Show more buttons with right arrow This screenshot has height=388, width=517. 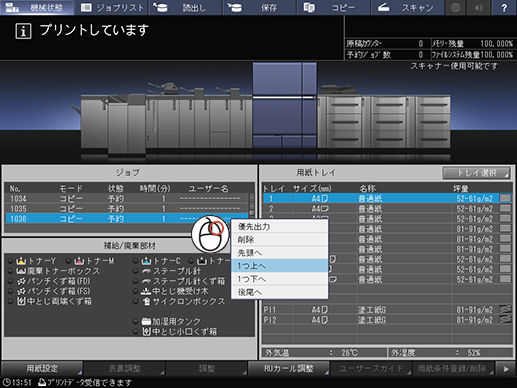point(506,369)
